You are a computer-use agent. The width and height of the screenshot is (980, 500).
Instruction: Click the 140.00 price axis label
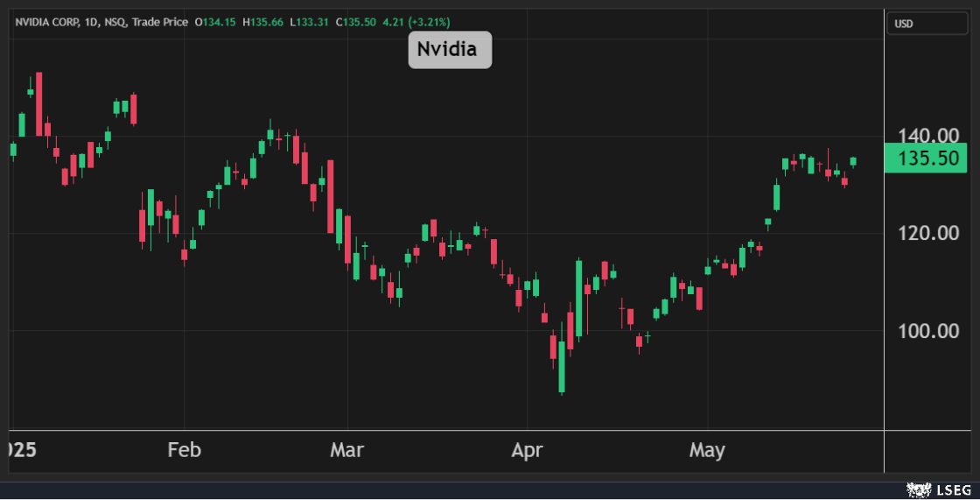tap(928, 135)
